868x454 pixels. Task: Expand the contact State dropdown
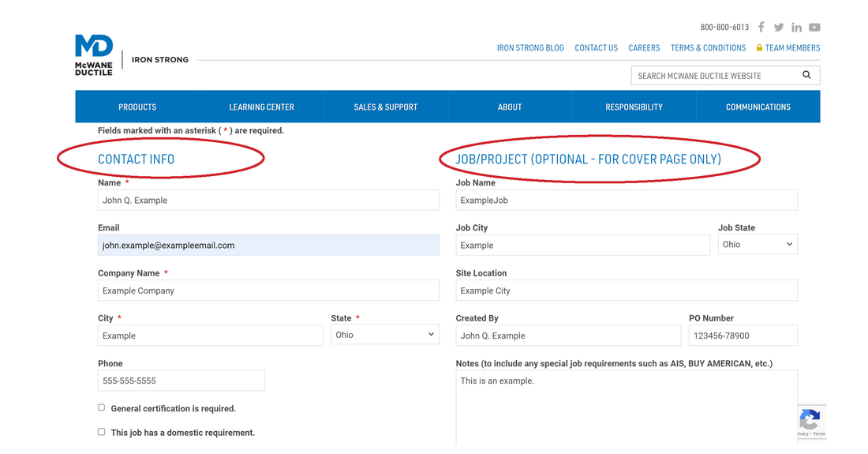(384, 335)
